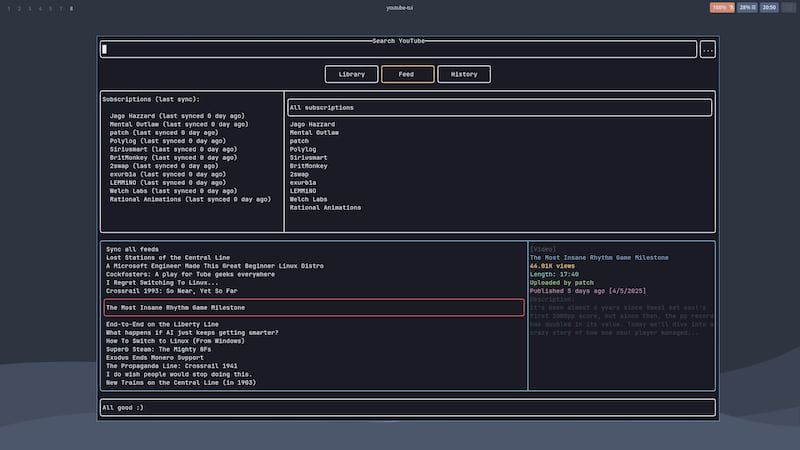Click Jago Hazzard last synced status line
This screenshot has height=450, width=800.
(177, 116)
